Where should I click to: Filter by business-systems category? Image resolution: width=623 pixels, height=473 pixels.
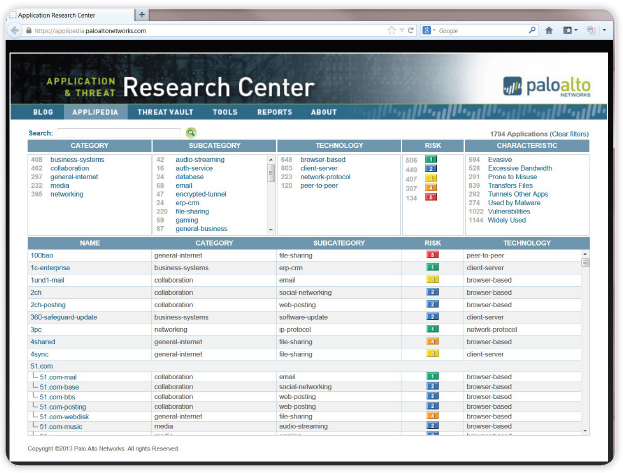point(77,159)
